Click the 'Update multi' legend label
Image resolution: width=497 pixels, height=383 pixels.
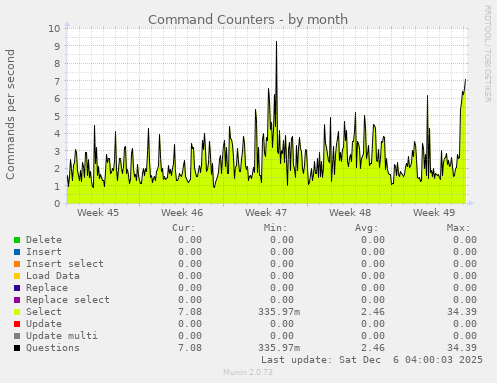pos(62,336)
